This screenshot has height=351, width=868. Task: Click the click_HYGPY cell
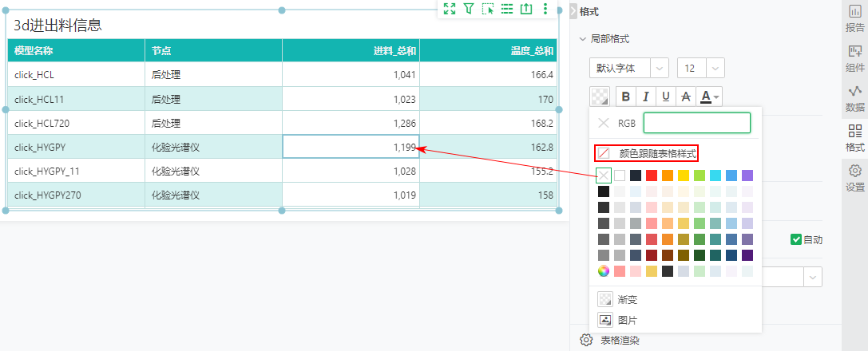77,147
